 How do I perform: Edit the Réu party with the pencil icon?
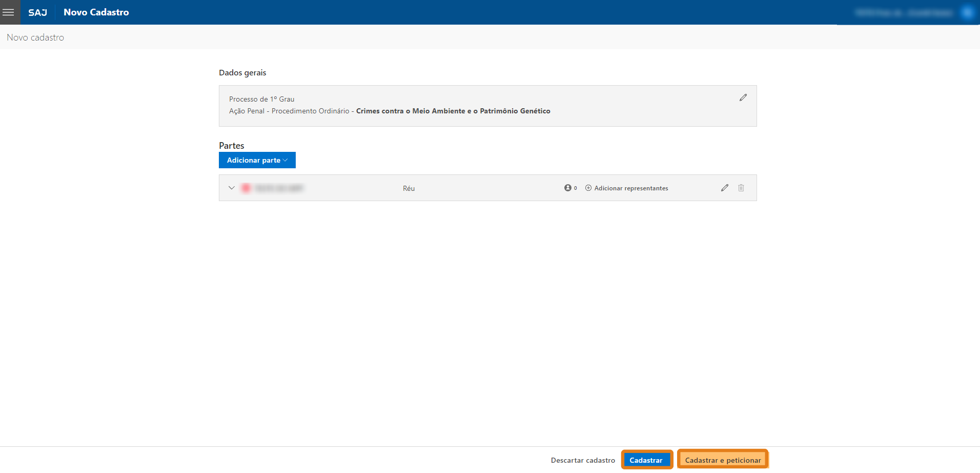coord(724,188)
